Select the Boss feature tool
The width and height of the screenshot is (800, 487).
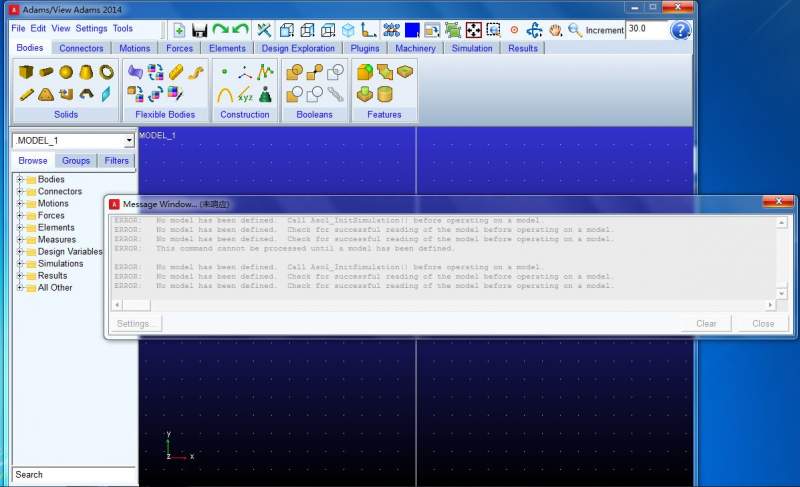pos(364,94)
